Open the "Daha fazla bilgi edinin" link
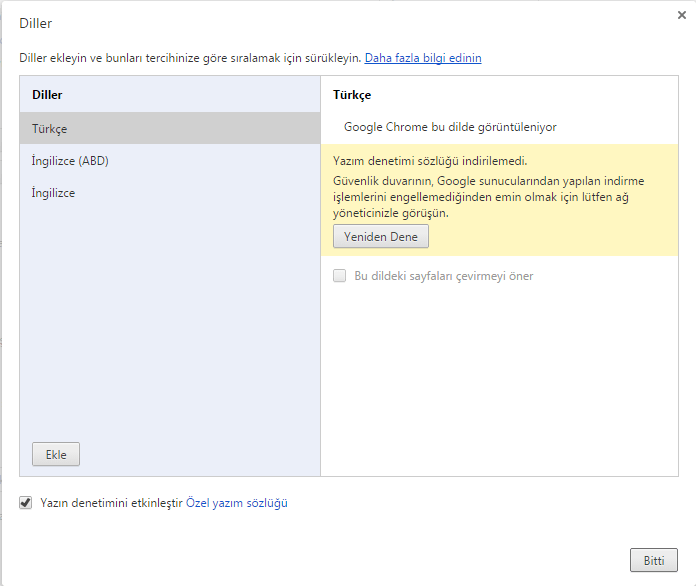The image size is (696, 586). pos(423,58)
